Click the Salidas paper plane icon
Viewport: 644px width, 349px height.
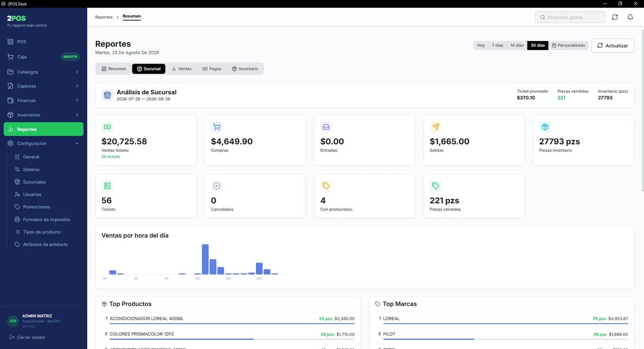click(436, 127)
